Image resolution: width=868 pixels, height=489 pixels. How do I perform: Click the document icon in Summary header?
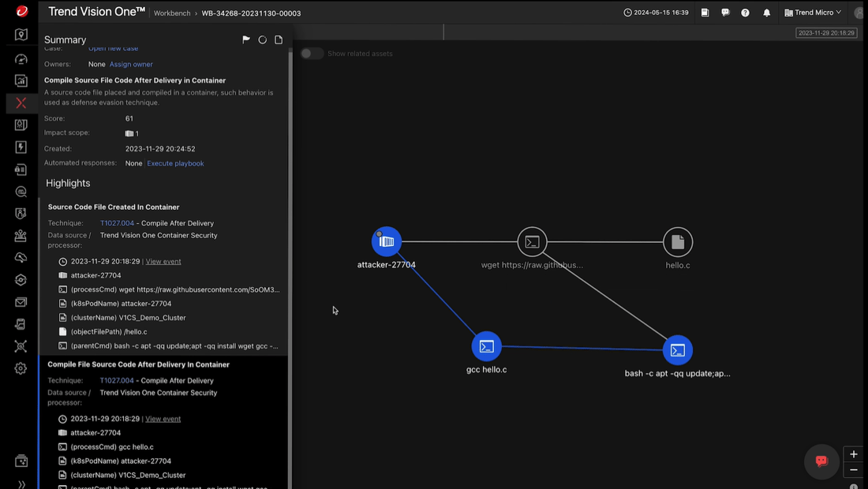tap(279, 40)
